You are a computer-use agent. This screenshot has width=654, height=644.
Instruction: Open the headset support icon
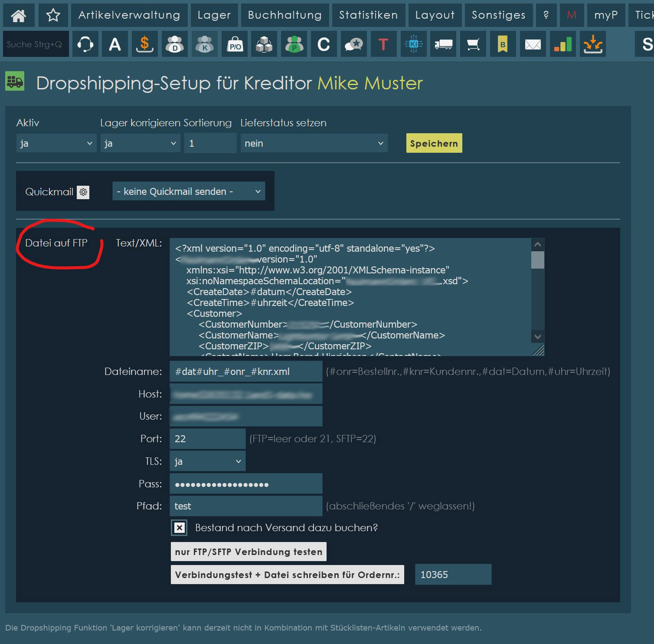point(85,44)
